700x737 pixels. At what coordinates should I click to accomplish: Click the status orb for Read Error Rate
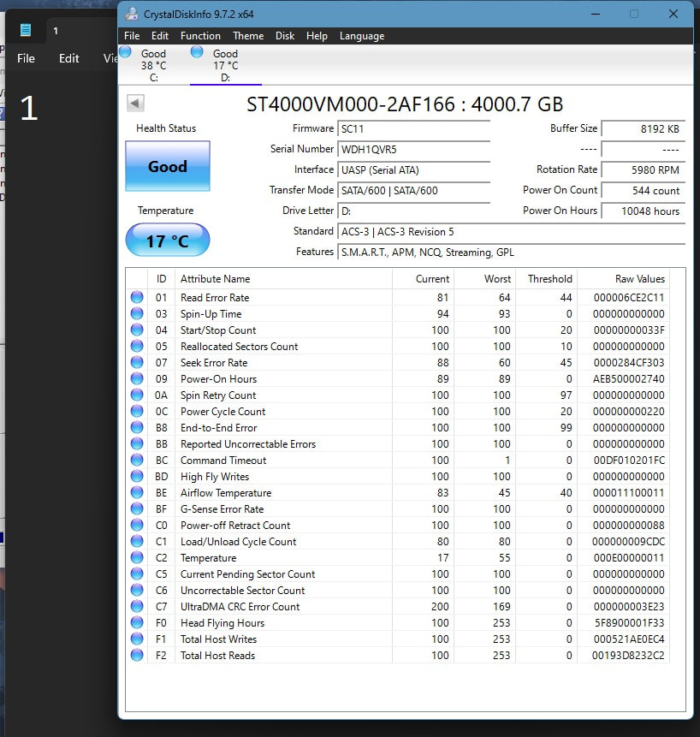tap(137, 298)
